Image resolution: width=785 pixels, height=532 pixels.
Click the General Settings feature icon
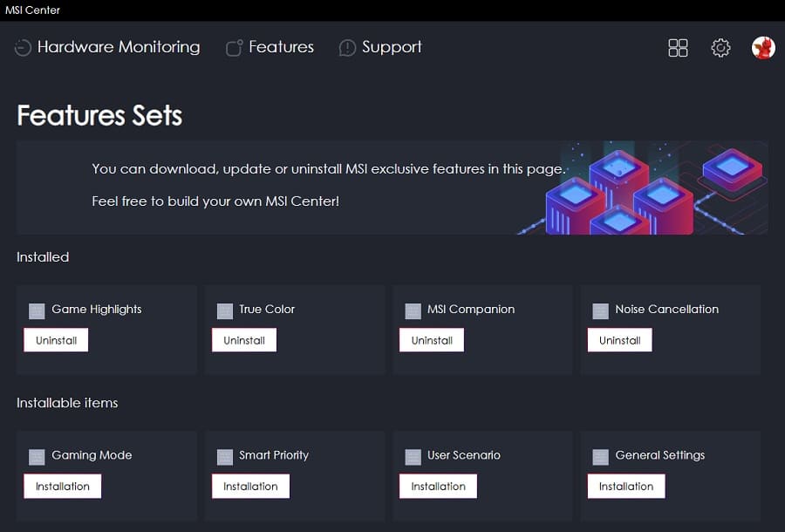click(600, 456)
